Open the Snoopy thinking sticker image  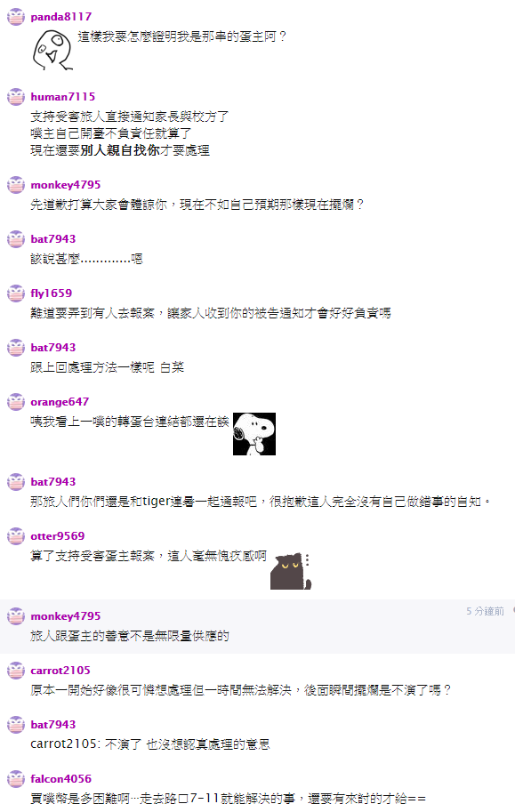coord(253,434)
